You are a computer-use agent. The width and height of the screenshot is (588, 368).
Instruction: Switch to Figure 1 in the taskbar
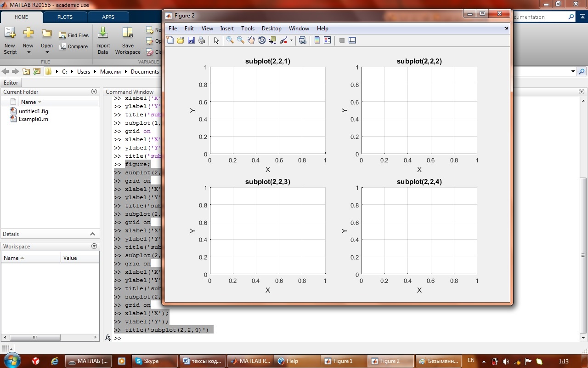tap(344, 361)
